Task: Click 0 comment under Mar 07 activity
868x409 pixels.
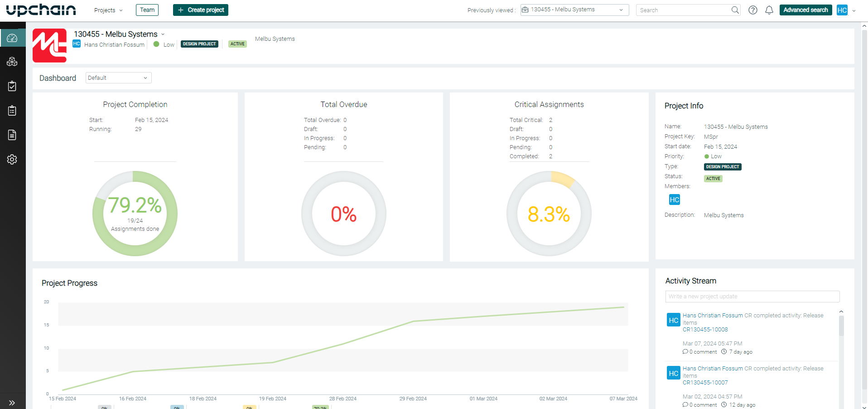Action: click(700, 352)
